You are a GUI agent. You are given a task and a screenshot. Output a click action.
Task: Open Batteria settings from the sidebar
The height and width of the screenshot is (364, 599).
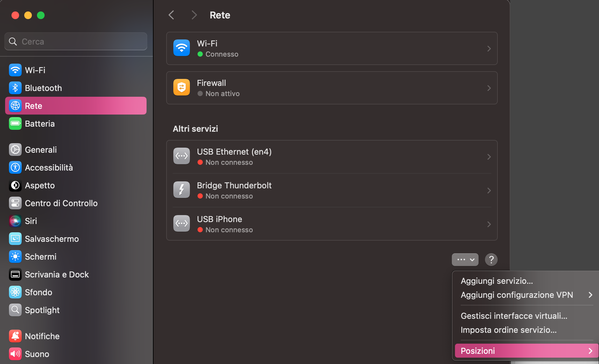(15, 123)
